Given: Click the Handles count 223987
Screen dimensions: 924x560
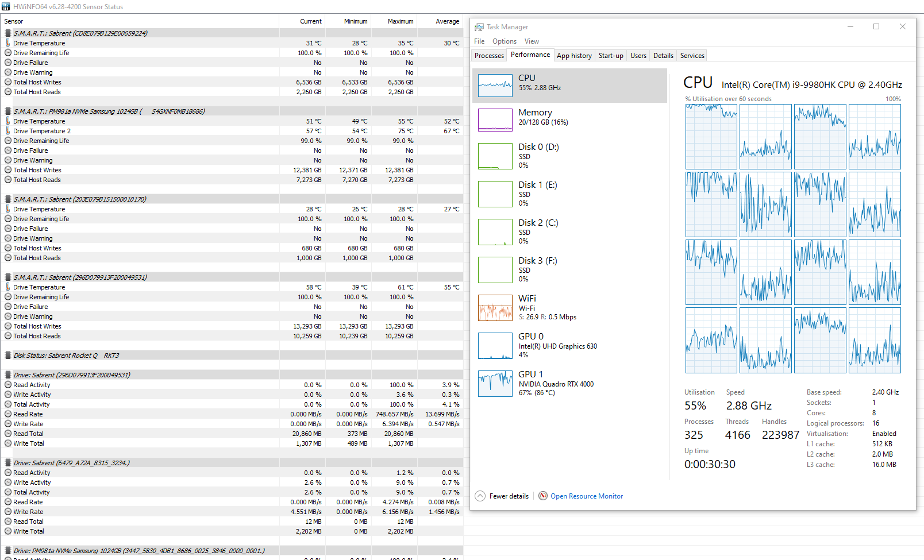Looking at the screenshot, I should point(780,435).
